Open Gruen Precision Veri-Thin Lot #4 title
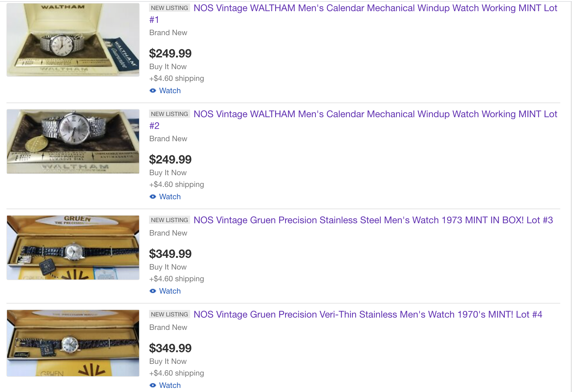The width and height of the screenshot is (572, 392). coord(368,314)
